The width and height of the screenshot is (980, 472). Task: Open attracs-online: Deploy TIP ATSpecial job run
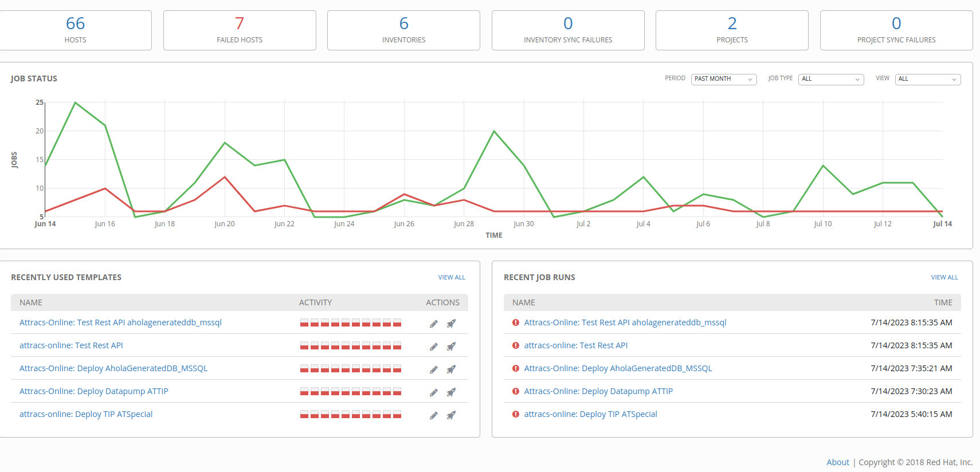[x=590, y=414]
